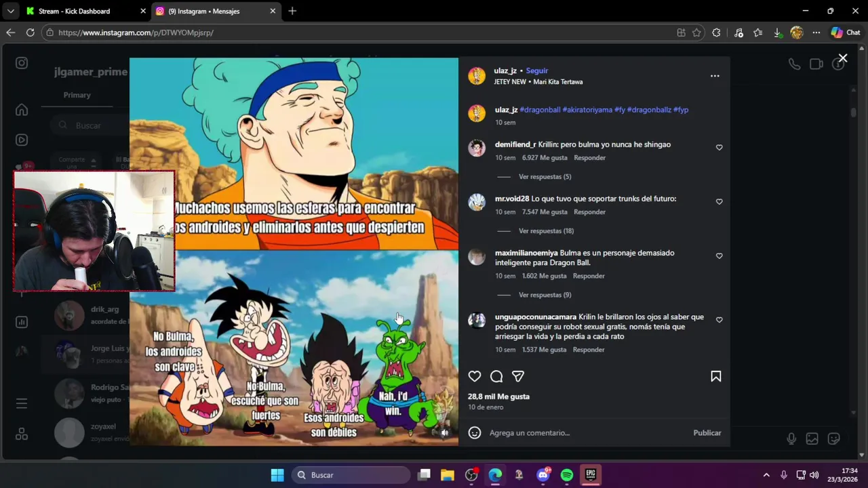Open #dragonball hashtag link
Screen dimensions: 868x488
point(540,110)
